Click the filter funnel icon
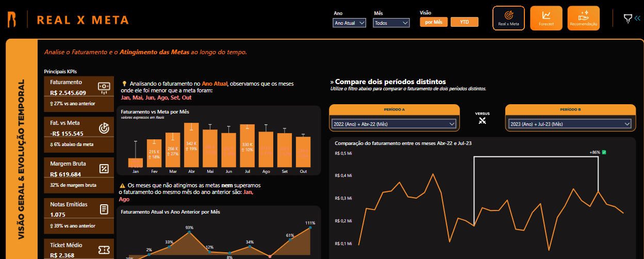Screen dimensions: 644x259 click(628, 19)
